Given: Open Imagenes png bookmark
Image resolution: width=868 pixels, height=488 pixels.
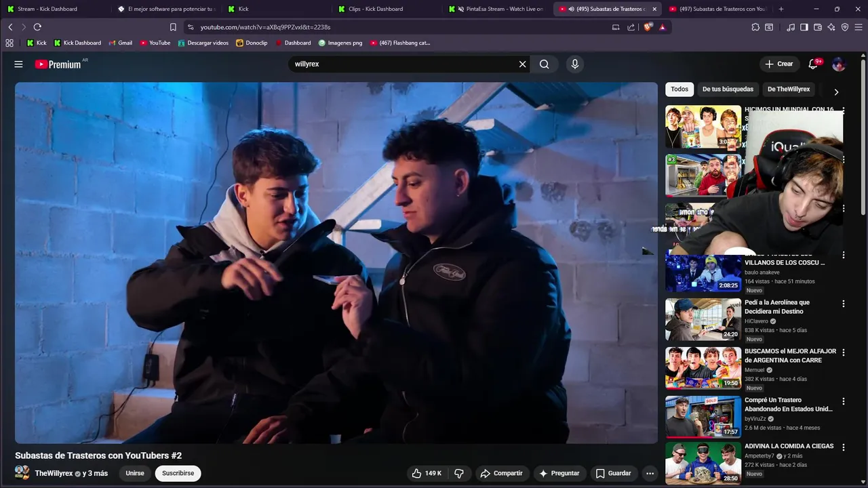Looking at the screenshot, I should 340,43.
